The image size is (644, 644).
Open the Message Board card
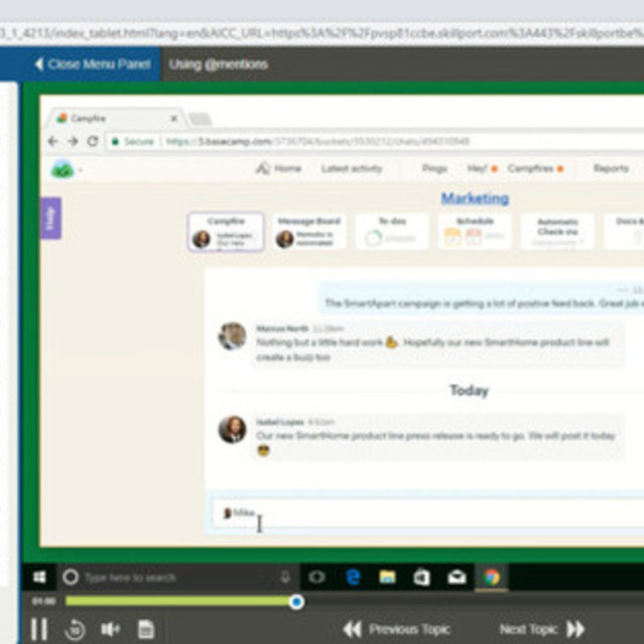pyautogui.click(x=309, y=232)
